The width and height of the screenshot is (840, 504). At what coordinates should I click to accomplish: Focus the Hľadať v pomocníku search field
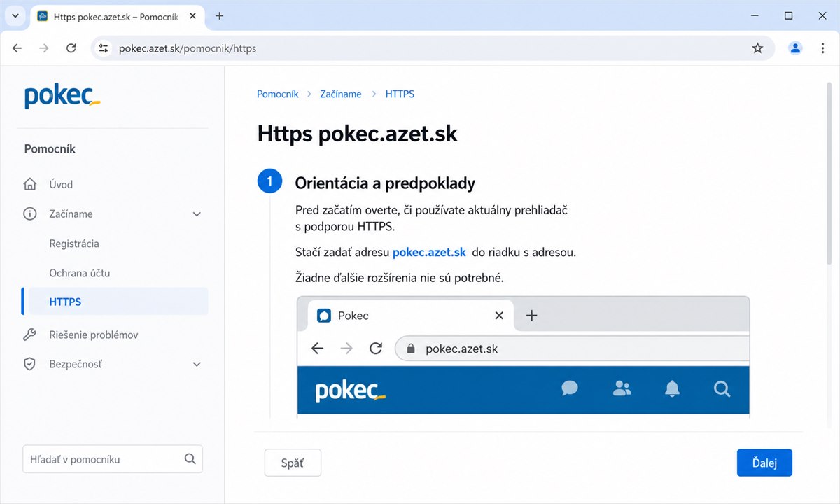coord(112,459)
